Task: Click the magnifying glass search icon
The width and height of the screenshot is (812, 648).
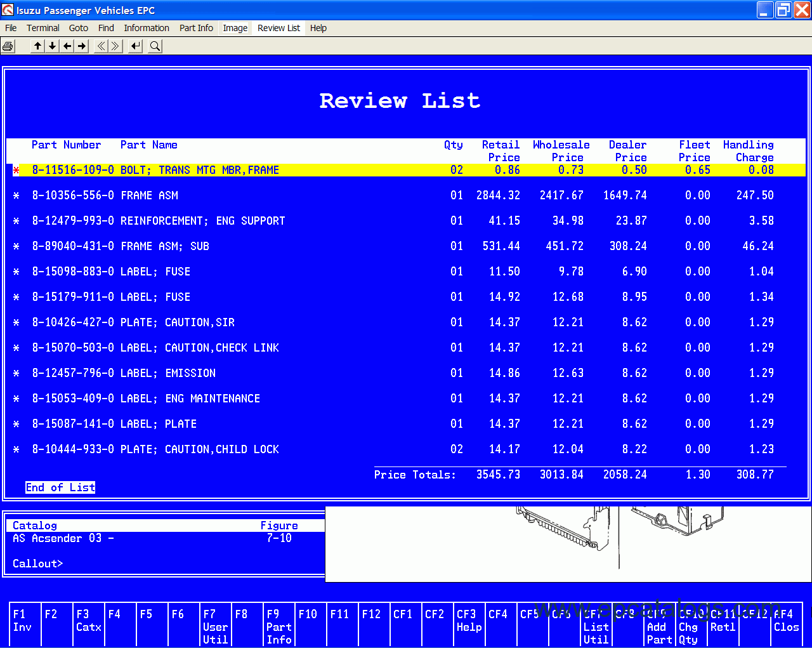Action: [x=155, y=46]
